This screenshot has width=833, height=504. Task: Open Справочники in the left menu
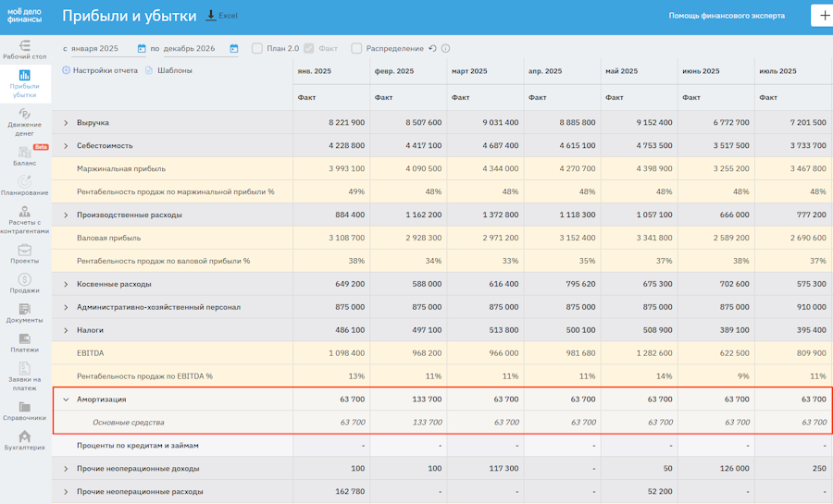tap(25, 411)
